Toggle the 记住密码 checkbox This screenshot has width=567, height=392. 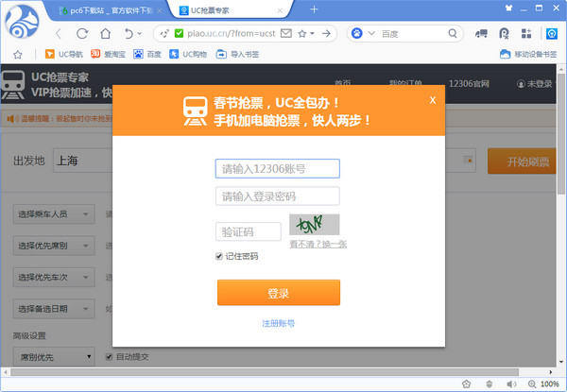coord(220,256)
